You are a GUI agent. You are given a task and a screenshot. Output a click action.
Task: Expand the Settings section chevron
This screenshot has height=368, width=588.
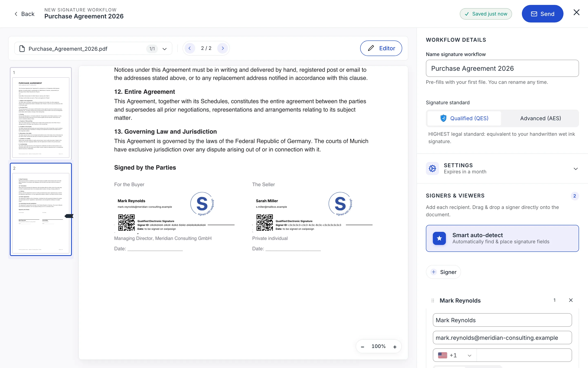click(575, 169)
